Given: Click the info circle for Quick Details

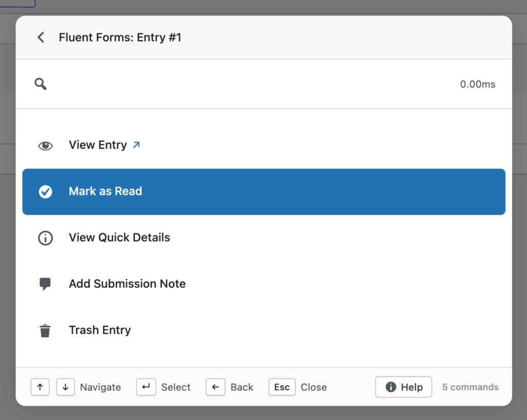Looking at the screenshot, I should (x=45, y=238).
